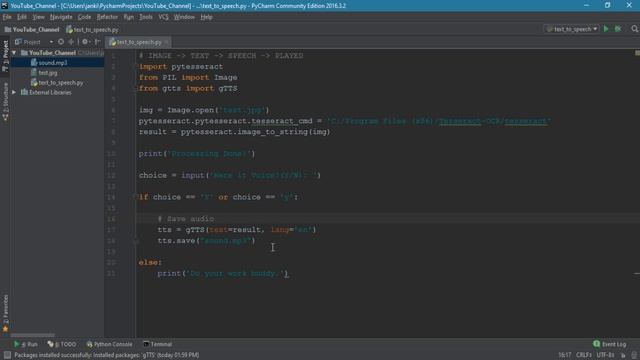Click the '# Save audio' comment line
The height and width of the screenshot is (360, 640).
coord(186,219)
